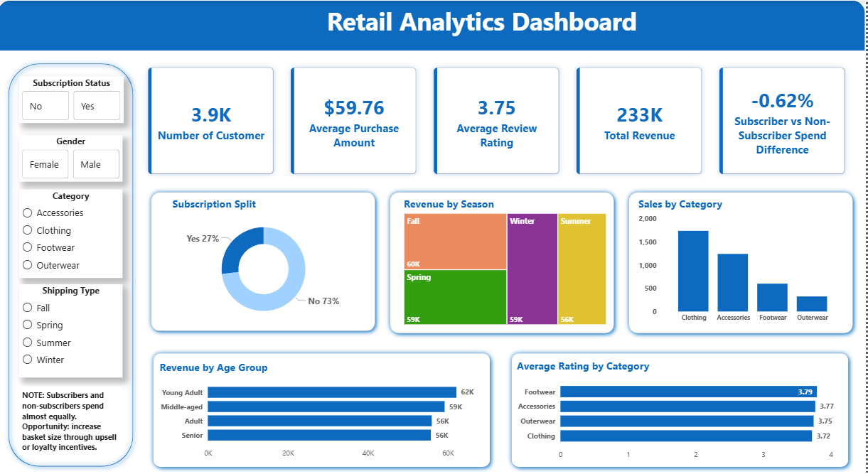Click the Subscription Status slicer header
This screenshot has height=474, width=868.
pos(71,83)
